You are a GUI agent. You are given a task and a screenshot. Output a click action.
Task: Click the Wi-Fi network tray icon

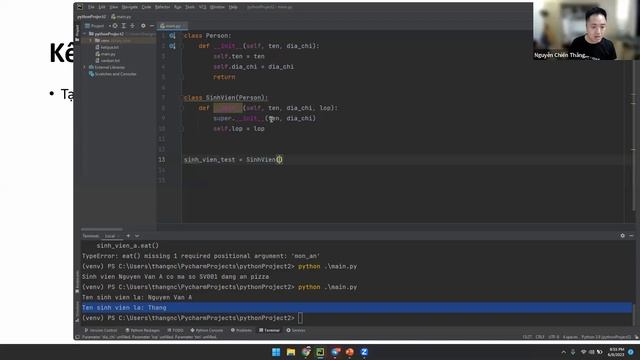pos(583,352)
